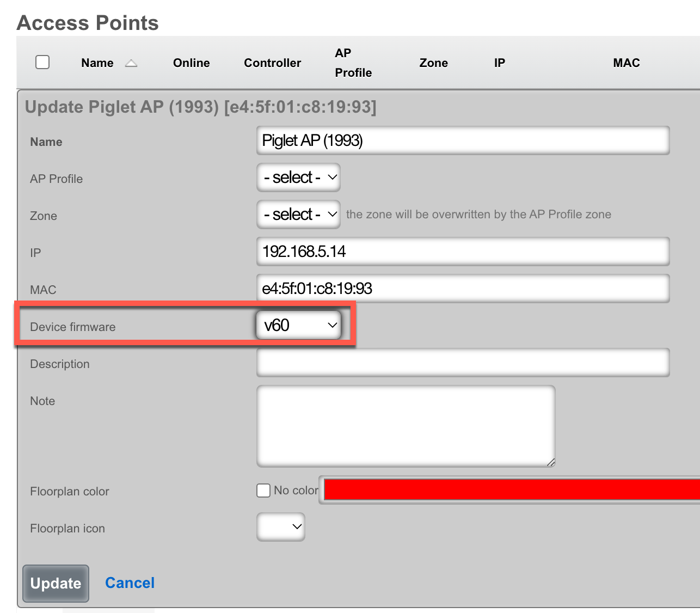Click the Zone column header
This screenshot has width=700, height=613.
point(433,63)
